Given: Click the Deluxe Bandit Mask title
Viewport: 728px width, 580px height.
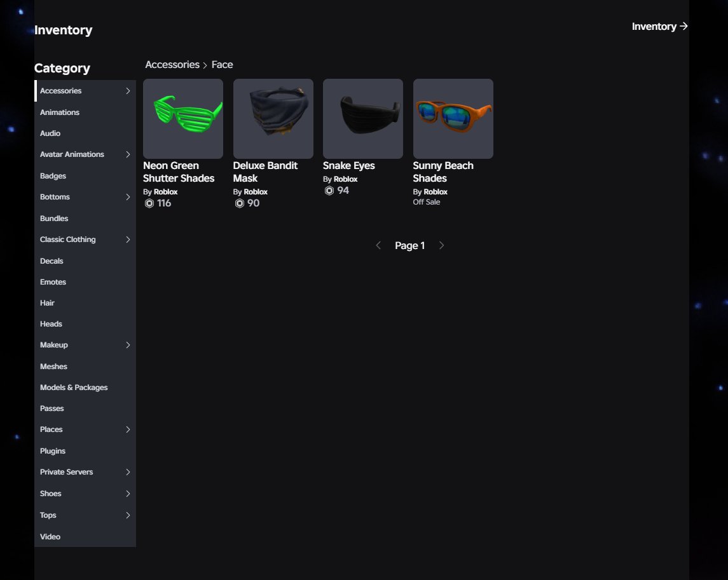Looking at the screenshot, I should pos(265,172).
